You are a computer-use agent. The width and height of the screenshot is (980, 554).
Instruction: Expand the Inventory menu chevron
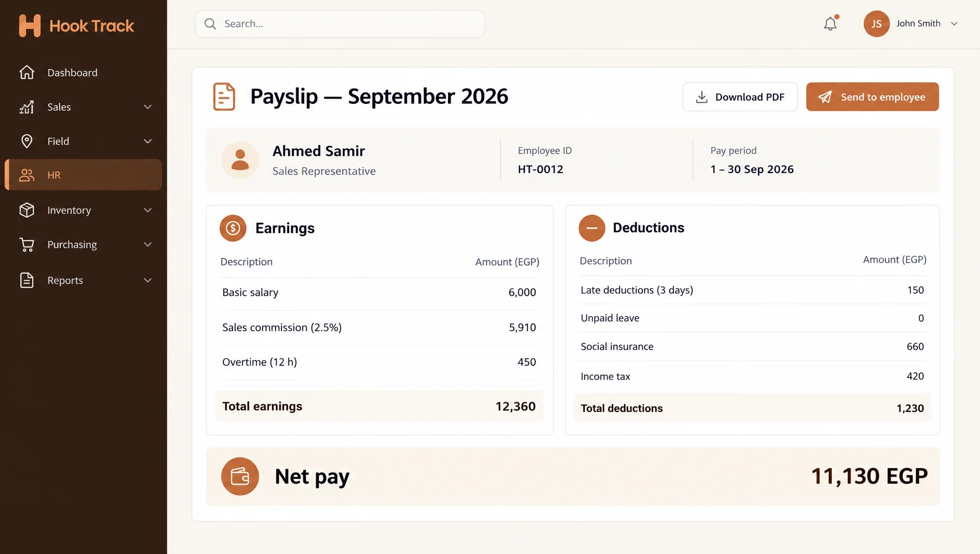click(x=148, y=210)
